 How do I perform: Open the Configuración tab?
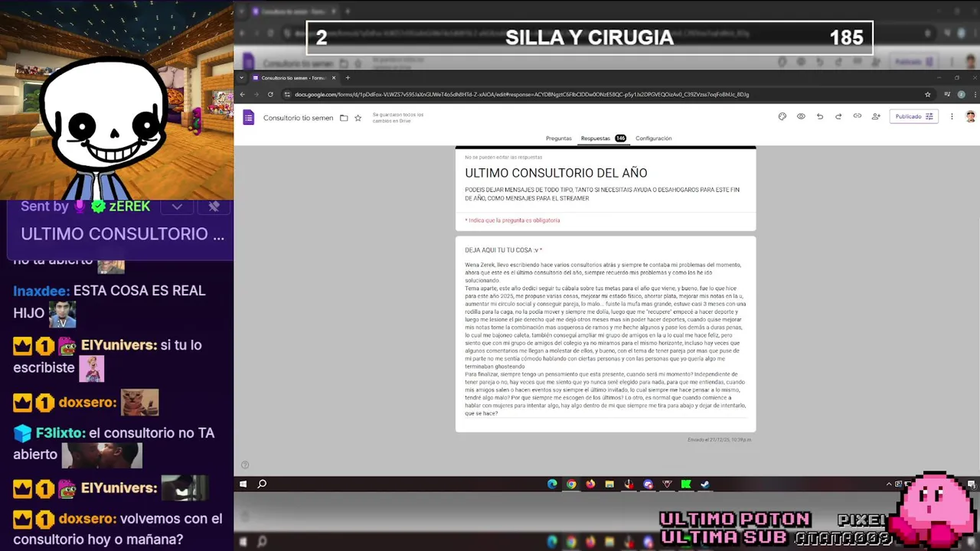click(x=654, y=139)
